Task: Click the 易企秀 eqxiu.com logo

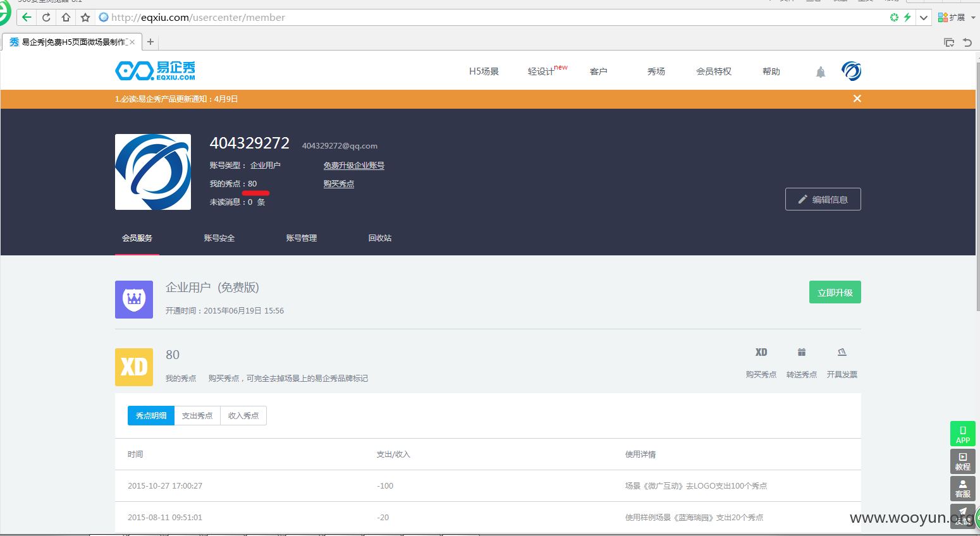Action: point(155,71)
